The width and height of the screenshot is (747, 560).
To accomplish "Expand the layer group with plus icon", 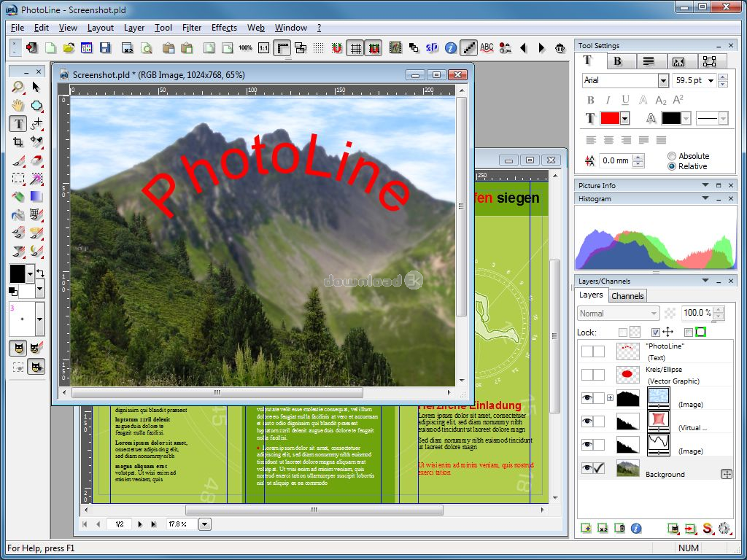I will (x=610, y=398).
